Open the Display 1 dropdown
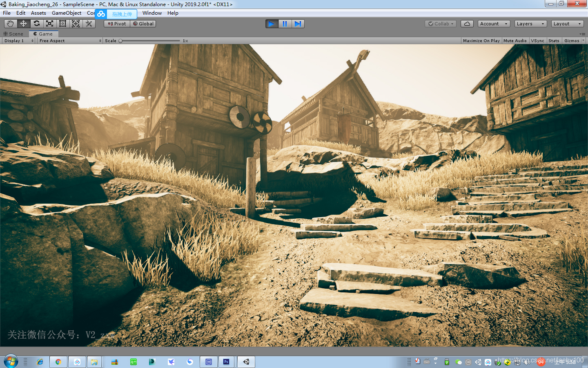The height and width of the screenshot is (368, 588). click(19, 41)
